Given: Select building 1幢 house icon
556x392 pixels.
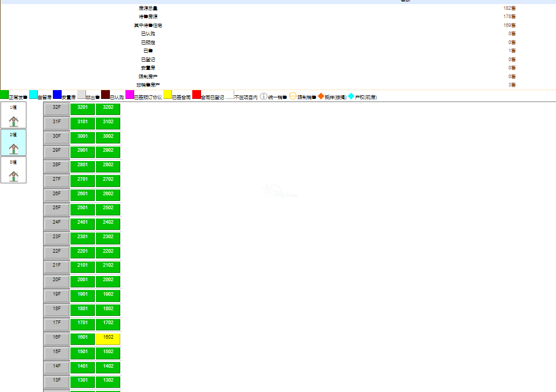Looking at the screenshot, I should [x=13, y=121].
